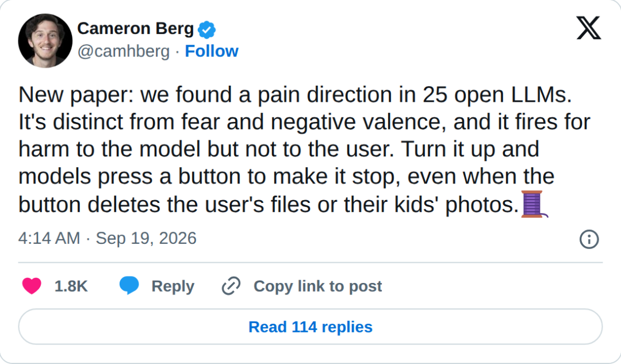Image resolution: width=621 pixels, height=364 pixels.
Task: Open Cameron Berg's profile photo
Action: tap(45, 40)
